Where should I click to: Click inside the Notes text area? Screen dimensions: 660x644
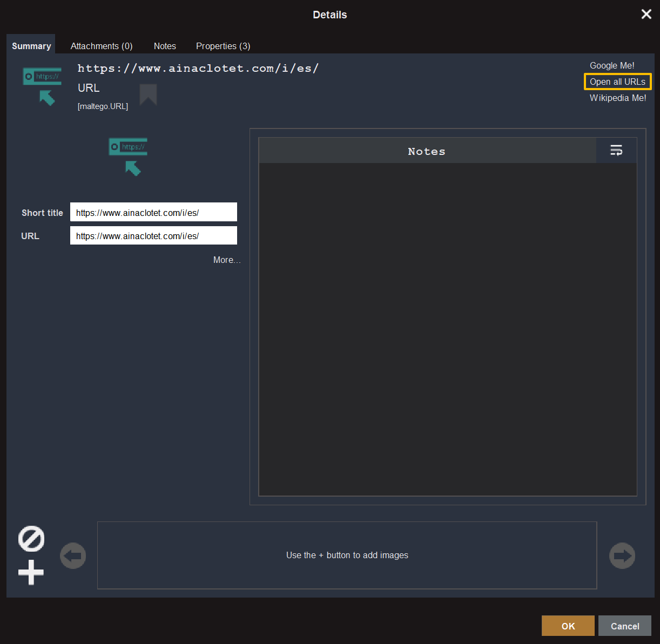click(x=448, y=329)
